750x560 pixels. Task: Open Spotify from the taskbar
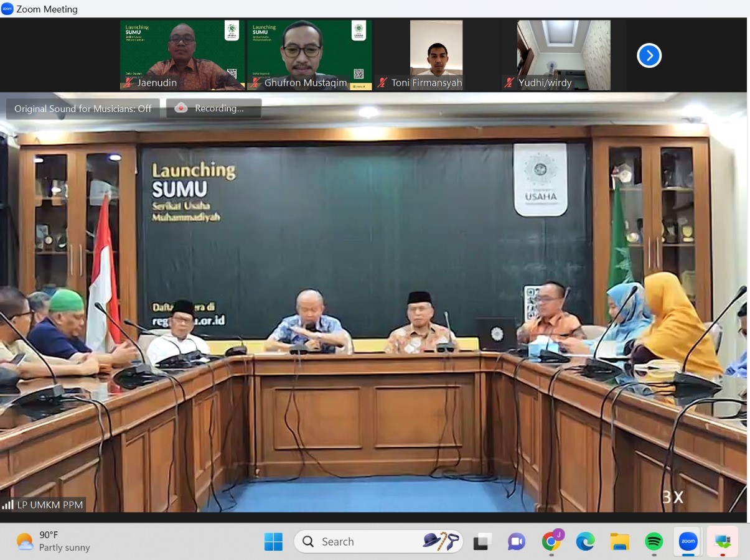[654, 542]
